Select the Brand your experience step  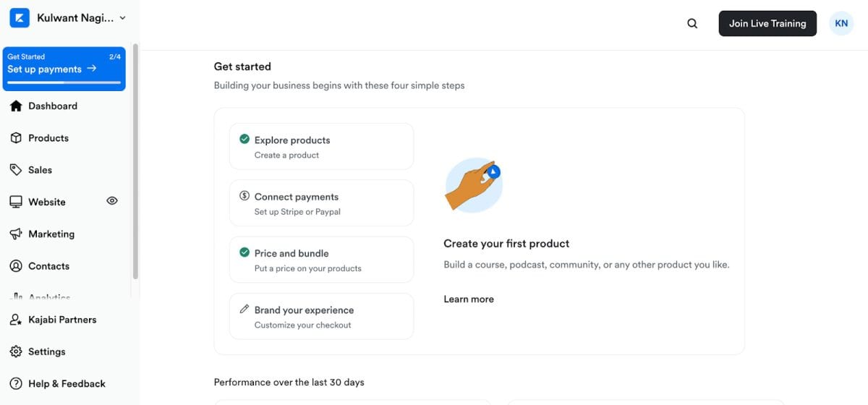(321, 317)
